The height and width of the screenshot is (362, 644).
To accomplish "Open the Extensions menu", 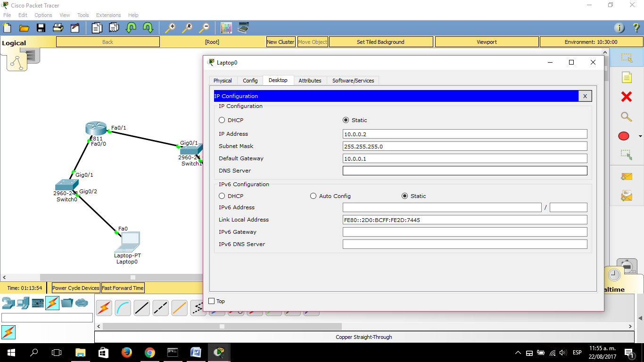I will click(x=108, y=15).
